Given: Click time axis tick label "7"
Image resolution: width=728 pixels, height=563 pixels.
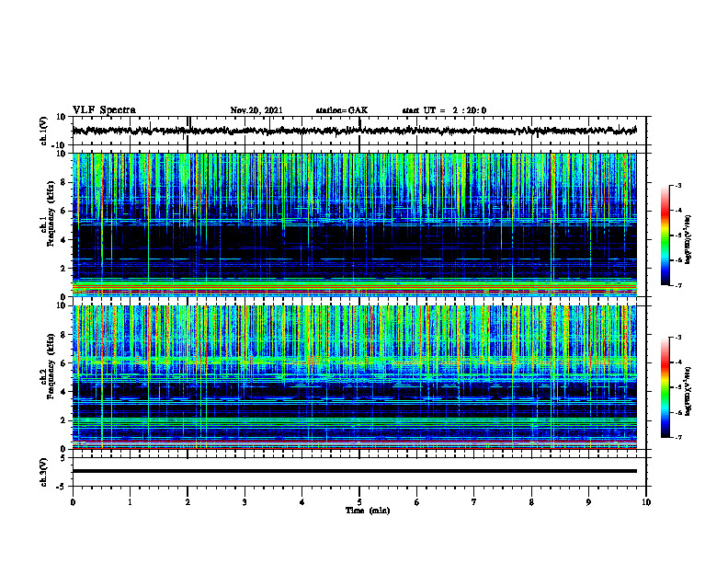Looking at the screenshot, I should (x=474, y=502).
